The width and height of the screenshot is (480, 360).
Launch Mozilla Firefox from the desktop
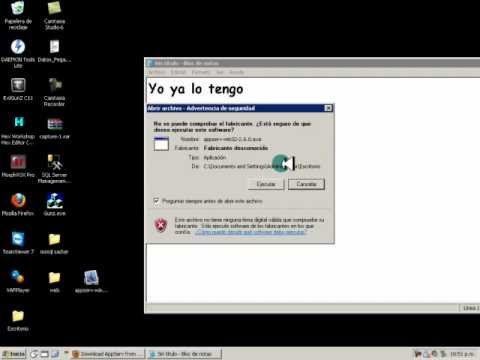pos(18,204)
